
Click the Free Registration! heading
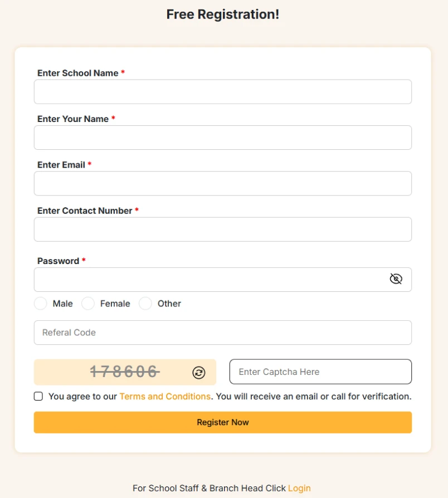pyautogui.click(x=223, y=14)
